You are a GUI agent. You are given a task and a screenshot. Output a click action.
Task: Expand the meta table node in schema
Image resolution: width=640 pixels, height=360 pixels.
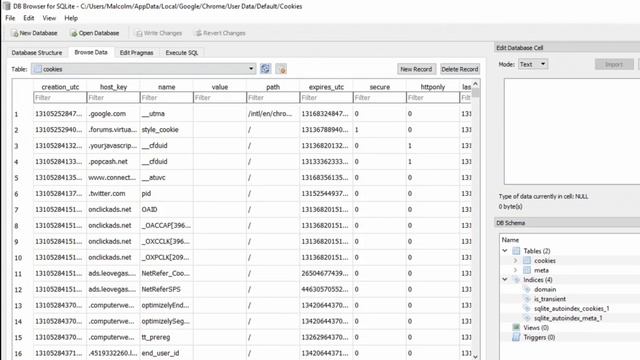point(515,270)
